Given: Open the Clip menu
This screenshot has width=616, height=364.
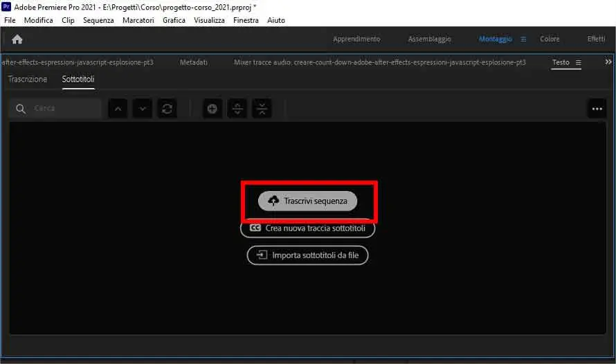Looking at the screenshot, I should (68, 20).
